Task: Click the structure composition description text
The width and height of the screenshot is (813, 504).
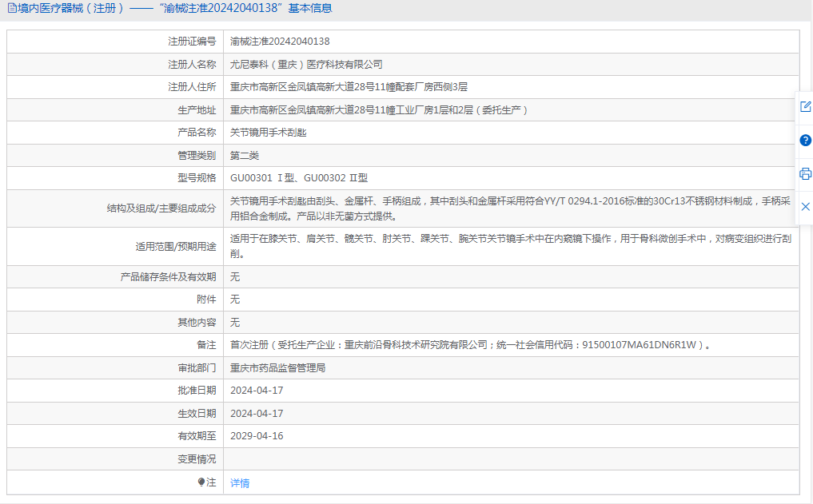Action: (510, 208)
